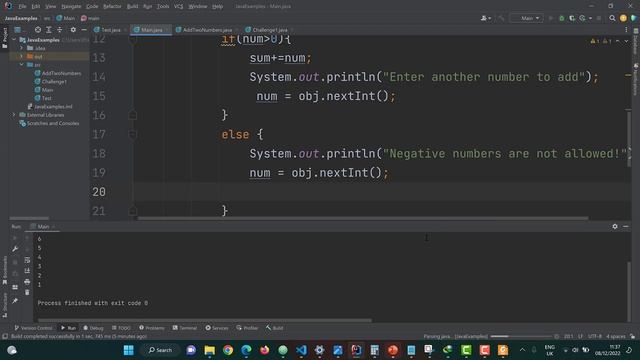
Task: Hide the Project tool window
Action: tap(84, 30)
